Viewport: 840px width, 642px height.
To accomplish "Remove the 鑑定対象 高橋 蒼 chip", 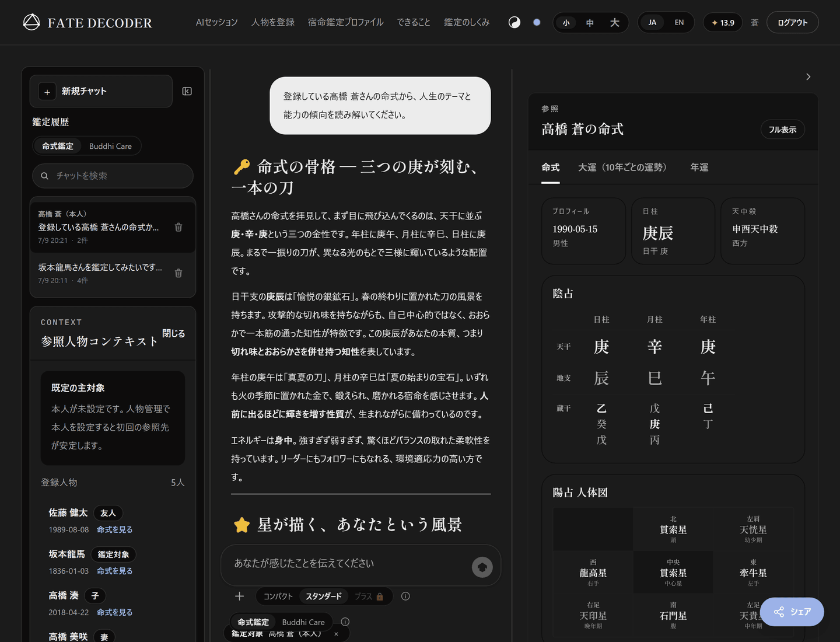I will (336, 634).
